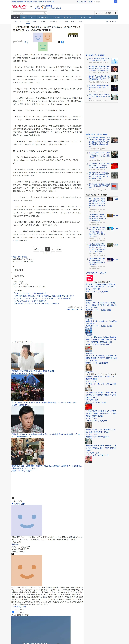Select the 新しい視点 reaction
This screenshot has width=129, height=644.
pyautogui.click(x=19, y=282)
